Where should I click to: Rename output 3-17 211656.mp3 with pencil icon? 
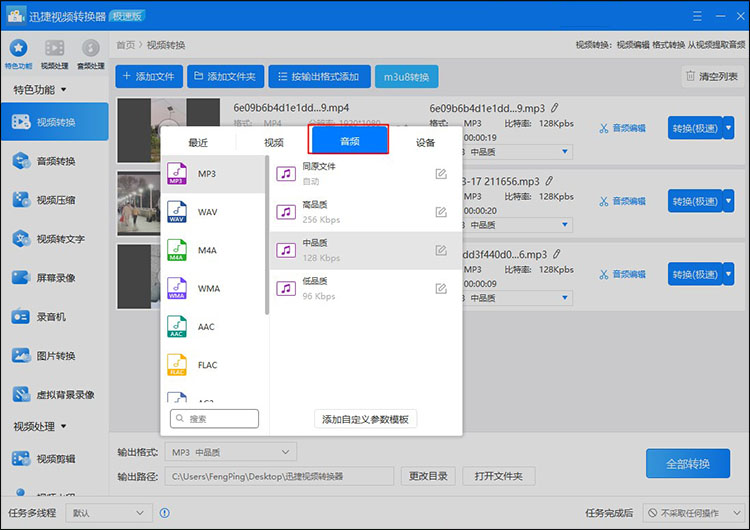pos(549,181)
